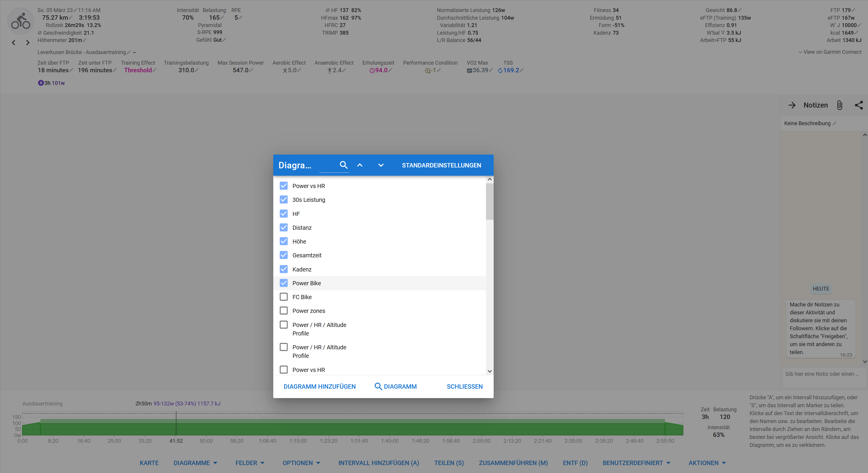
Task: Open the KARTE view
Action: click(149, 463)
